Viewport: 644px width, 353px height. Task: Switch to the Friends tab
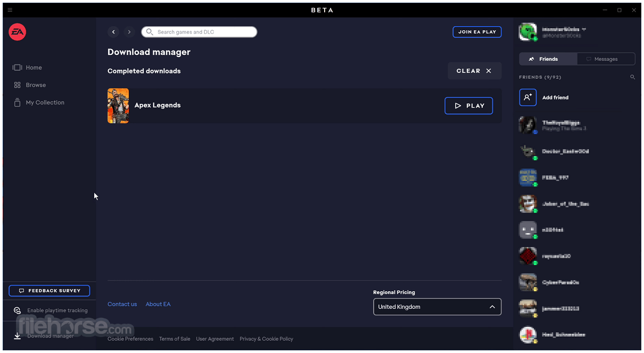(548, 59)
